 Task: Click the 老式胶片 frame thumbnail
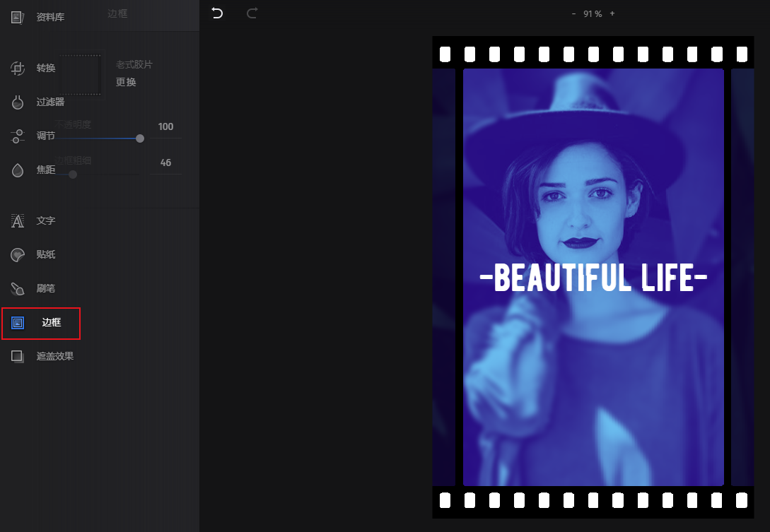(x=81, y=75)
